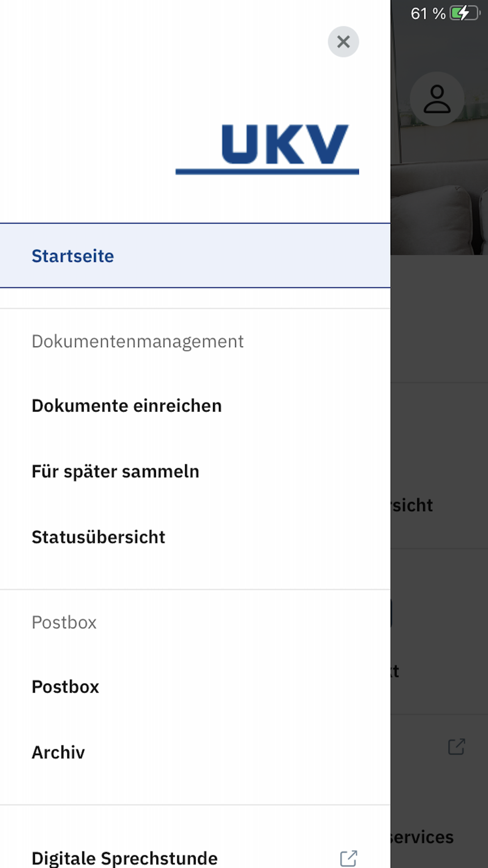Tap the dimmed external link icon behind the menu
488x868 pixels.
(x=456, y=746)
